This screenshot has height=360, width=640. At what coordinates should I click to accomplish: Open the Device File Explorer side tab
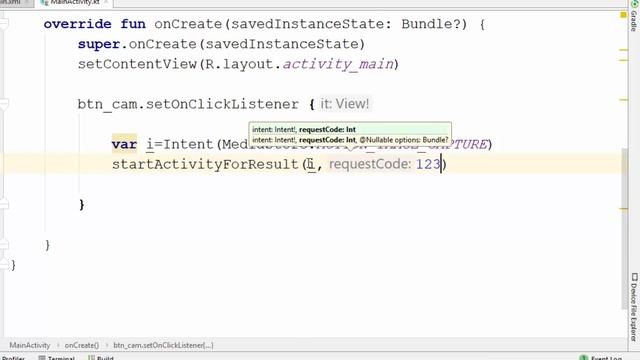[634, 307]
